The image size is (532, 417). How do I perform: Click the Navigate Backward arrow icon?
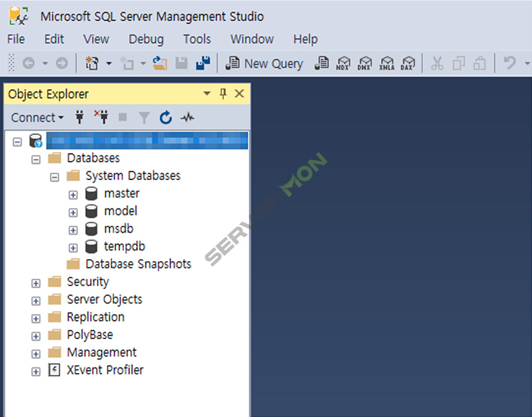pyautogui.click(x=29, y=63)
